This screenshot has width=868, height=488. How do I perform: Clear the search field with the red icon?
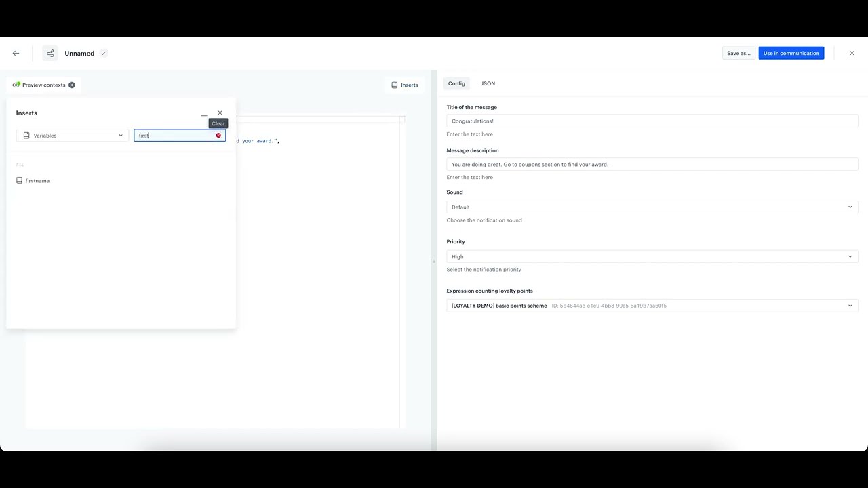tap(218, 136)
